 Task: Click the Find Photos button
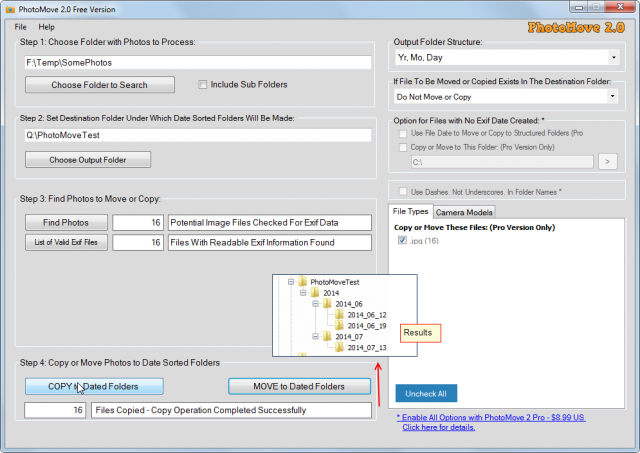pyautogui.click(x=66, y=222)
